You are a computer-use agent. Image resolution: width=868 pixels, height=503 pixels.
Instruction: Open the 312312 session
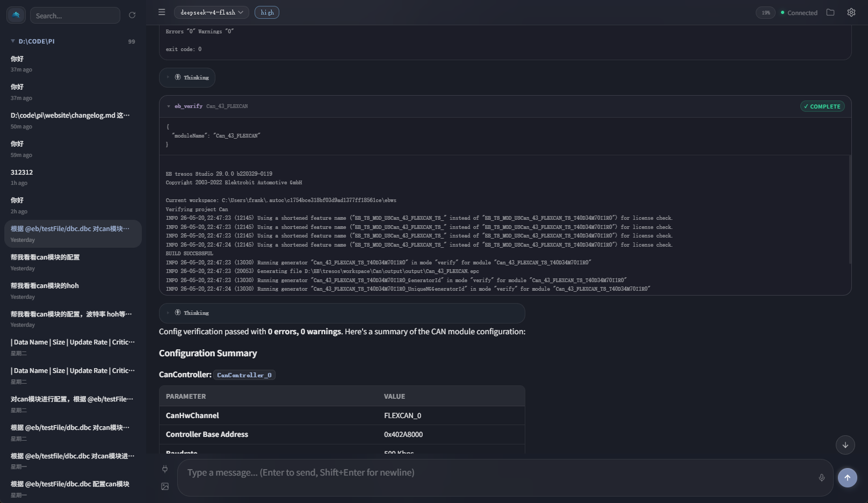click(x=73, y=177)
